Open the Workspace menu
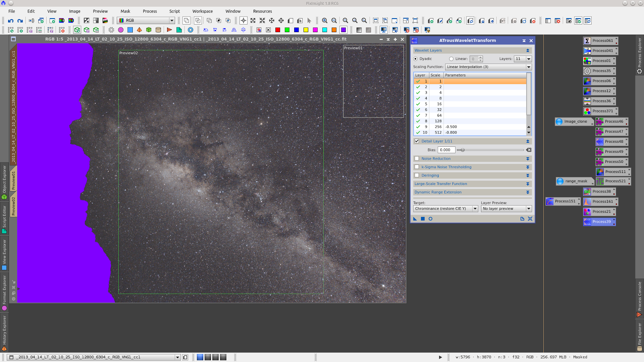644x362 pixels. coord(202,11)
